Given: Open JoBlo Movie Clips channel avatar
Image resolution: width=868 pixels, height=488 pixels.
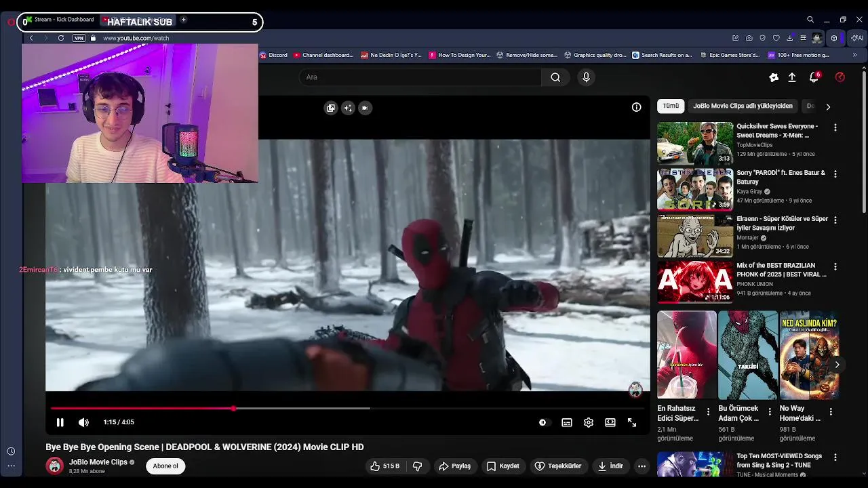Looking at the screenshot, I should [54, 466].
